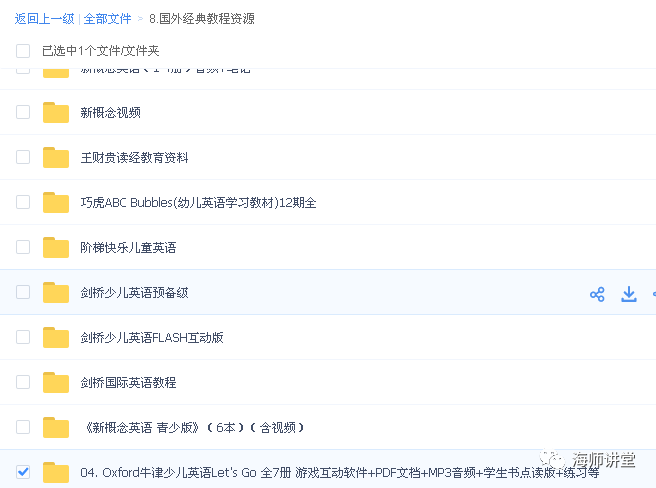Tick checkbox for 阶梯快乐儿童英语 folder
The height and width of the screenshot is (488, 656).
pyautogui.click(x=23, y=247)
